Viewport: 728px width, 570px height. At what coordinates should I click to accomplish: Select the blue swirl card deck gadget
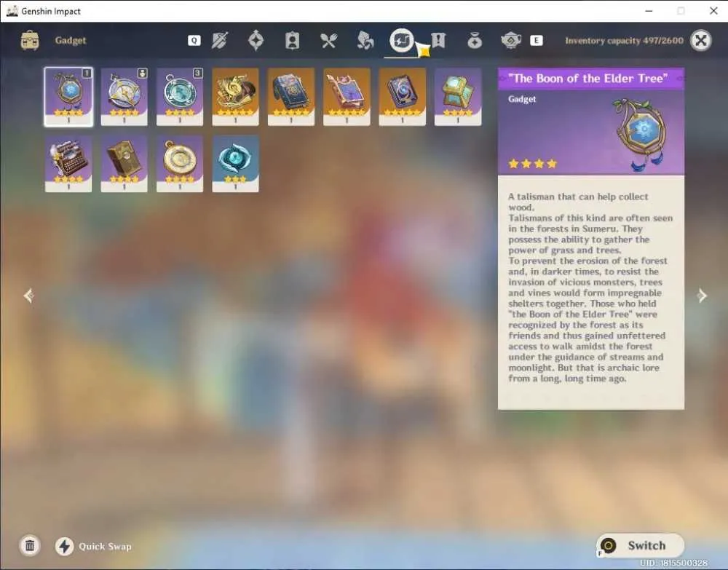(402, 97)
